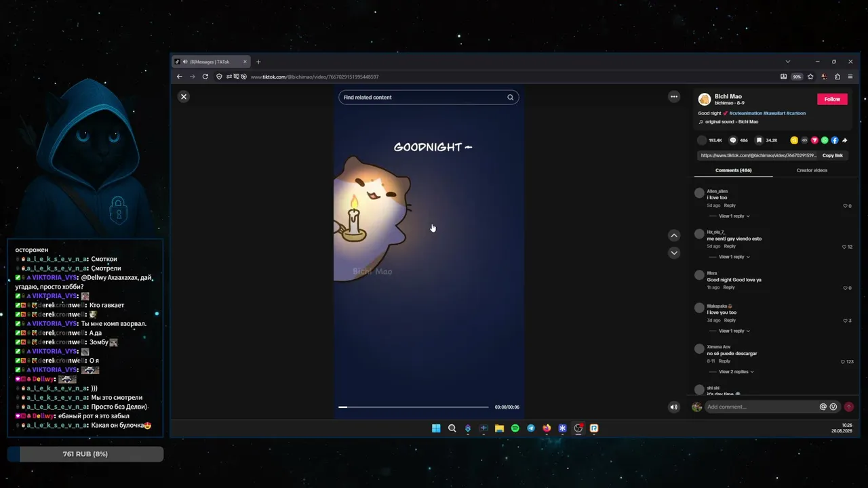Viewport: 868px width, 488px height.
Task: Insert a mention with the @ icon
Action: coord(823,407)
